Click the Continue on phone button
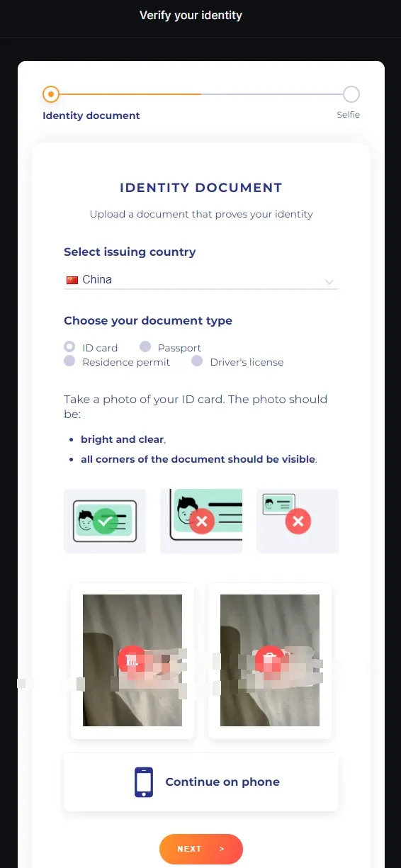The height and width of the screenshot is (868, 401). point(201,782)
